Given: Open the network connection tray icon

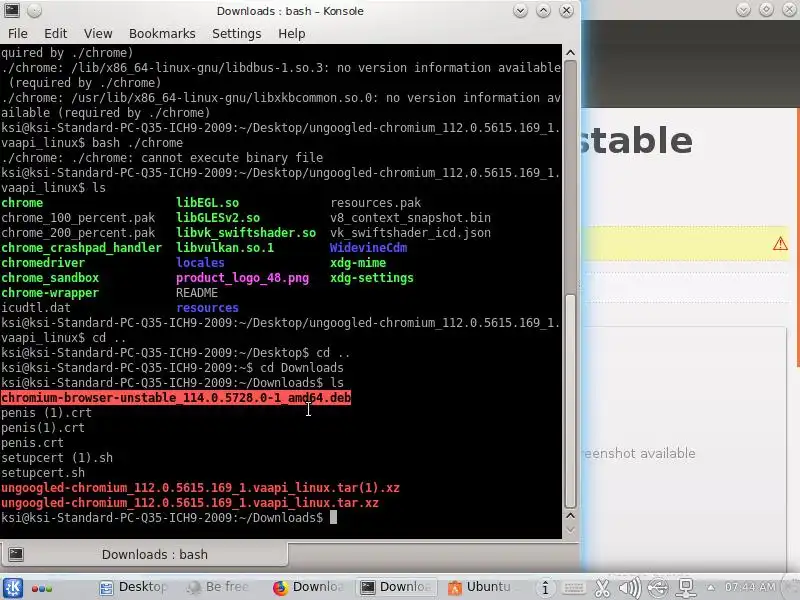Looking at the screenshot, I should (686, 588).
